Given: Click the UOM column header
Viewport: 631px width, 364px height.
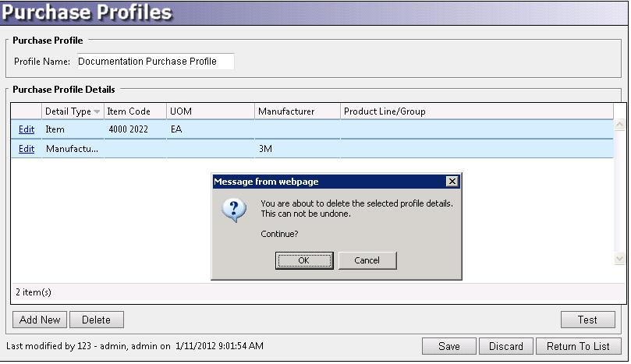Looking at the screenshot, I should tap(209, 111).
